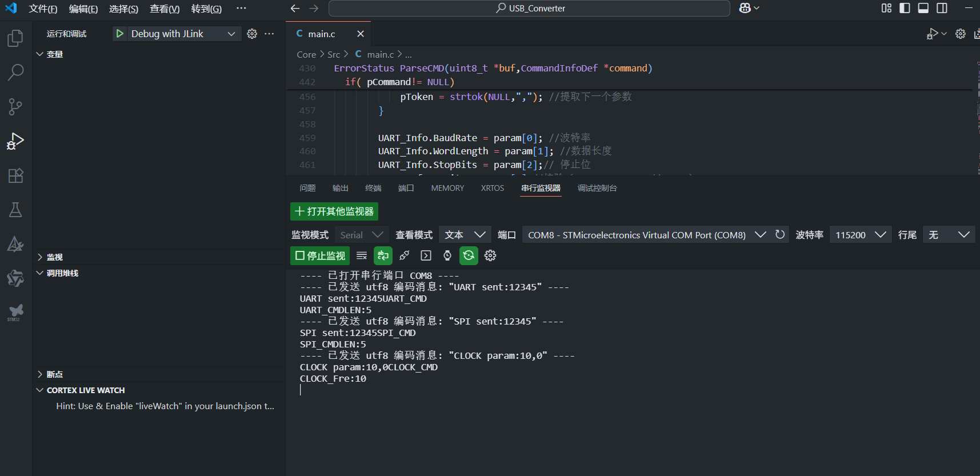
Task: Open the Testing flask view
Action: [15, 210]
